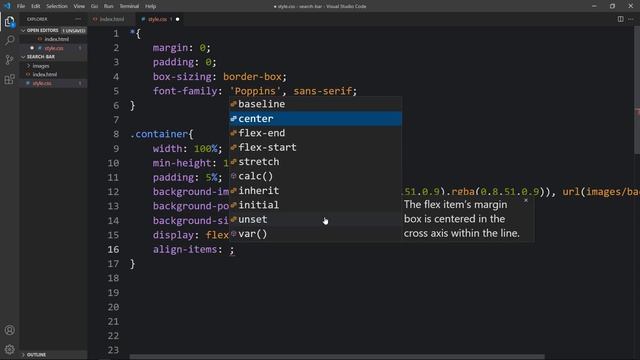The width and height of the screenshot is (640, 360).
Task: Expand the Outline section
Action: (x=53, y=355)
